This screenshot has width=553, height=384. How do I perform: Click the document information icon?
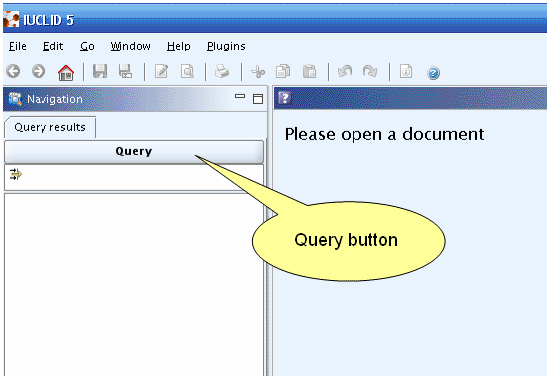(406, 72)
